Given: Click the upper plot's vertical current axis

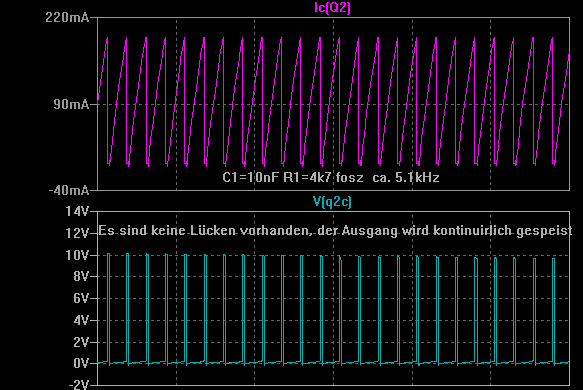Looking at the screenshot, I should coord(97,104).
